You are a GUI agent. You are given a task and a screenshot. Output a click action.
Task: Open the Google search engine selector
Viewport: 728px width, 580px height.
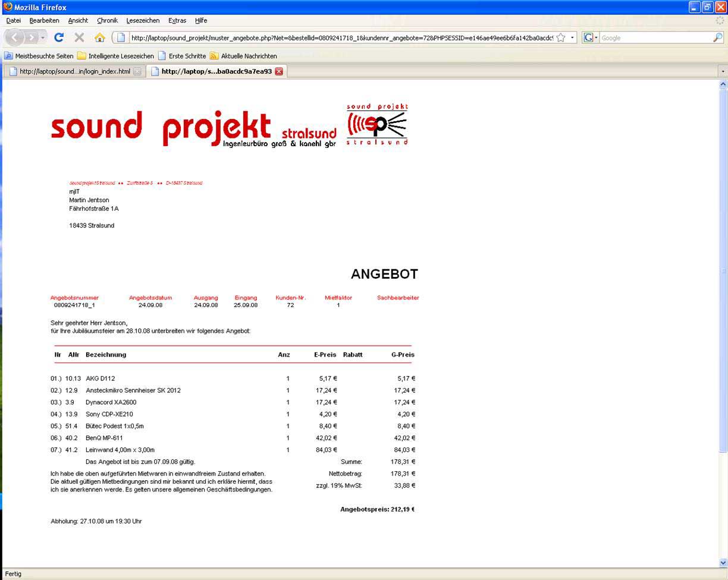[591, 37]
